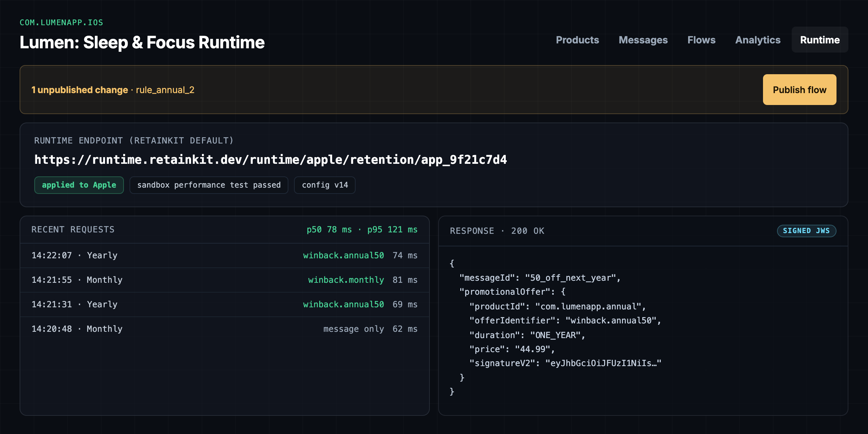Screen dimensions: 868x434
Task: Click the productId line in response JSON
Action: coord(557,307)
